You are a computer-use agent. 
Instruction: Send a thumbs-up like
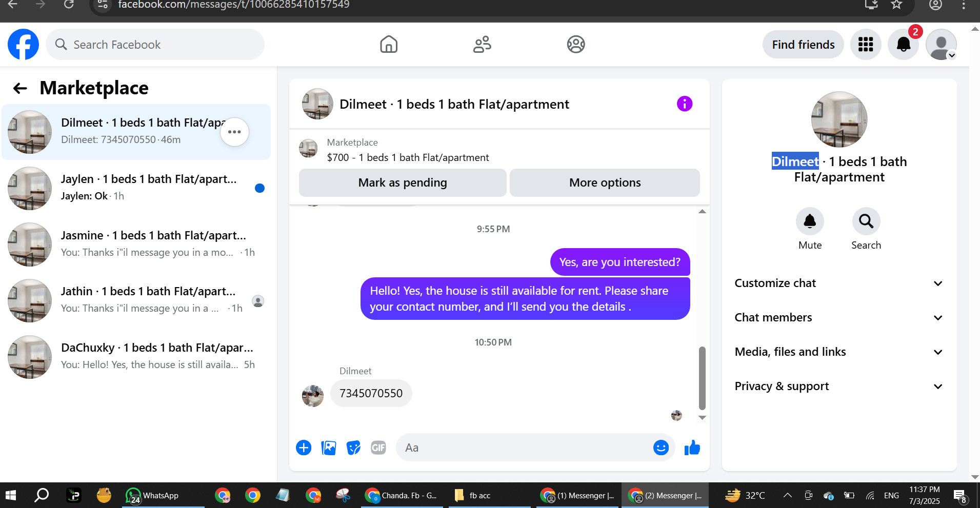click(x=692, y=448)
